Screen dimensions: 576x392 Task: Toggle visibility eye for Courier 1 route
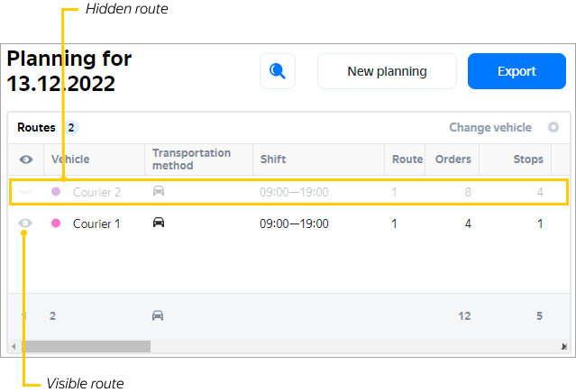pyautogui.click(x=26, y=223)
